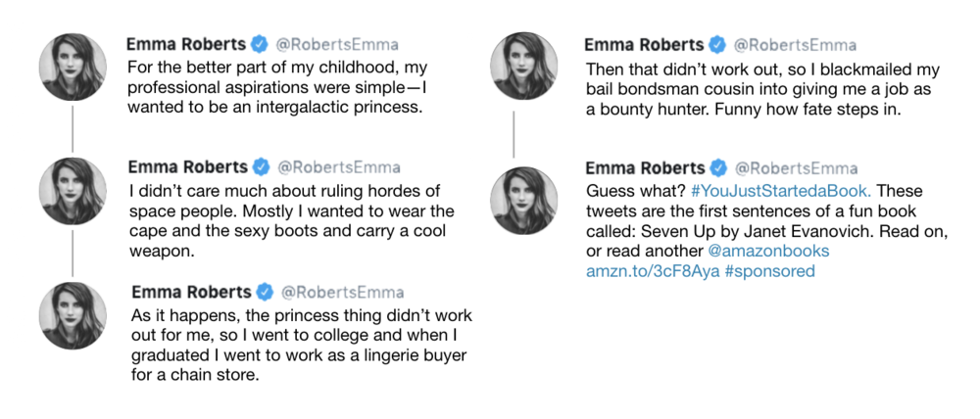Click the @RobertsEmma handle on the Guess what tweet

pyautogui.click(x=796, y=168)
